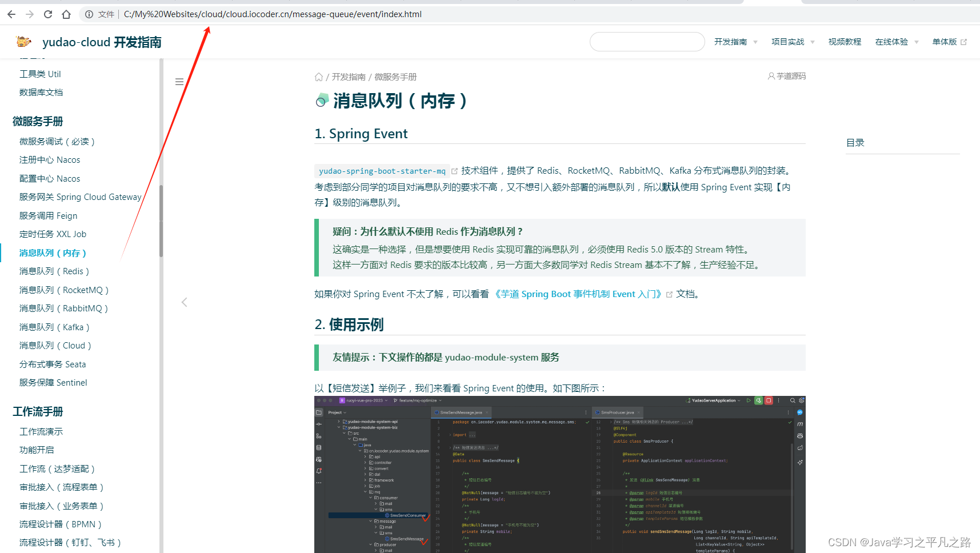Open the 工具类 Util sidebar item
The height and width of the screenshot is (553, 980).
click(40, 74)
